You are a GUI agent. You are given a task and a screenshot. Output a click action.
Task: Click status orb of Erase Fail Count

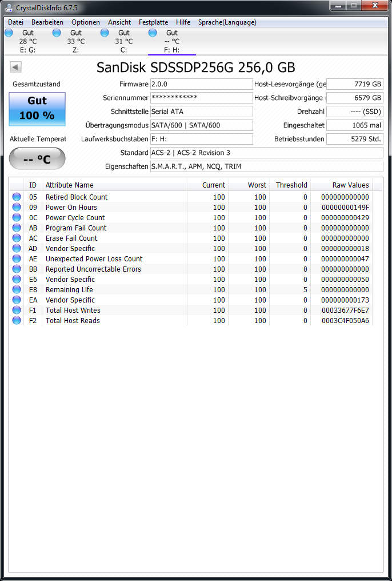17,238
